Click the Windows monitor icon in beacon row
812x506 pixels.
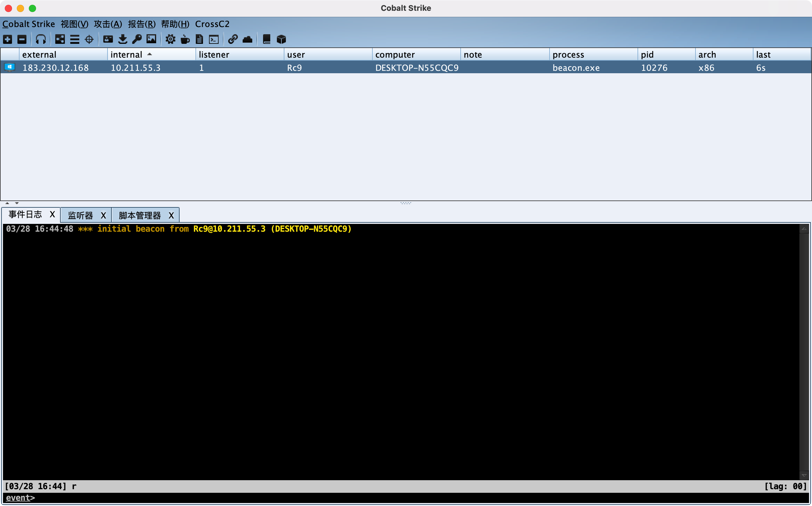10,68
